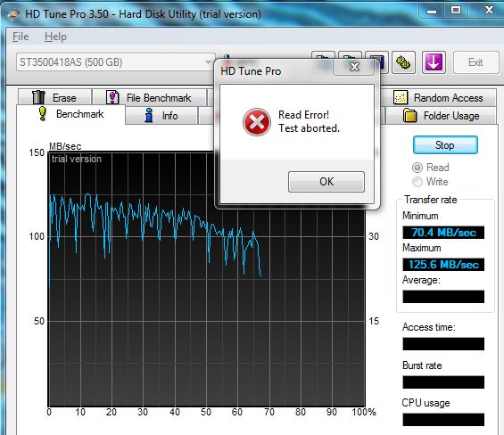Click the empty CPU usage value field
Viewport: 504px width, 435px height.
(443, 420)
